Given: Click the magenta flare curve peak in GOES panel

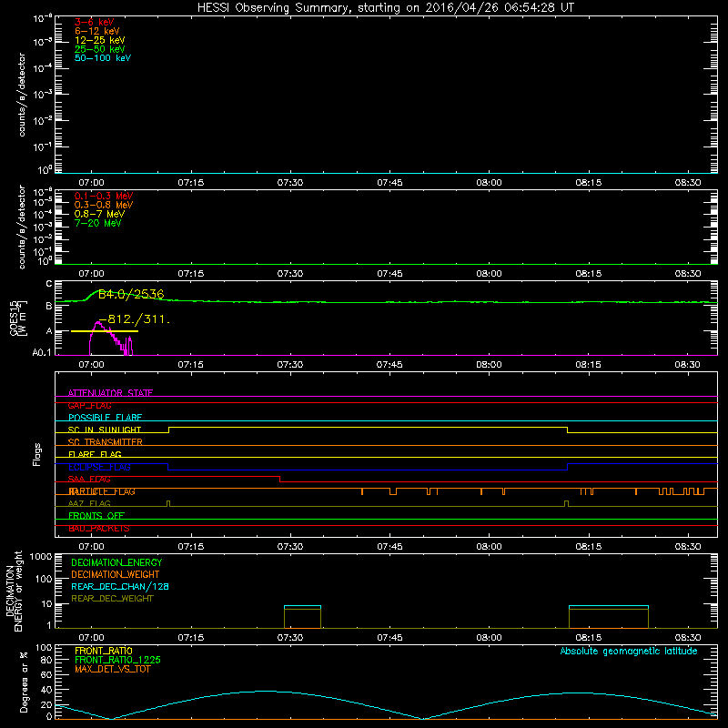Looking at the screenshot, I should tap(98, 322).
